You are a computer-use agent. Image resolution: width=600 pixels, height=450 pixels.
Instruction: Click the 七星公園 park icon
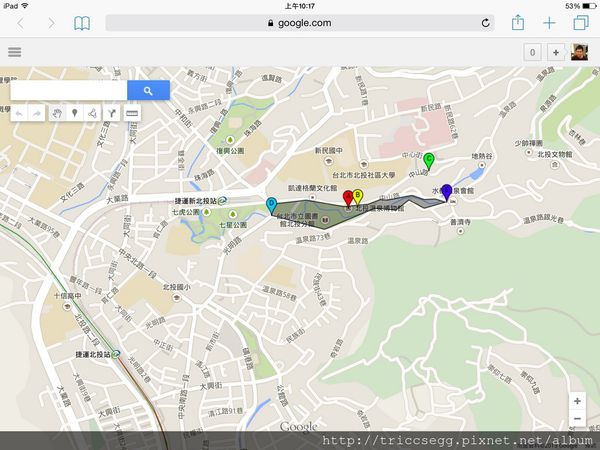point(232,214)
